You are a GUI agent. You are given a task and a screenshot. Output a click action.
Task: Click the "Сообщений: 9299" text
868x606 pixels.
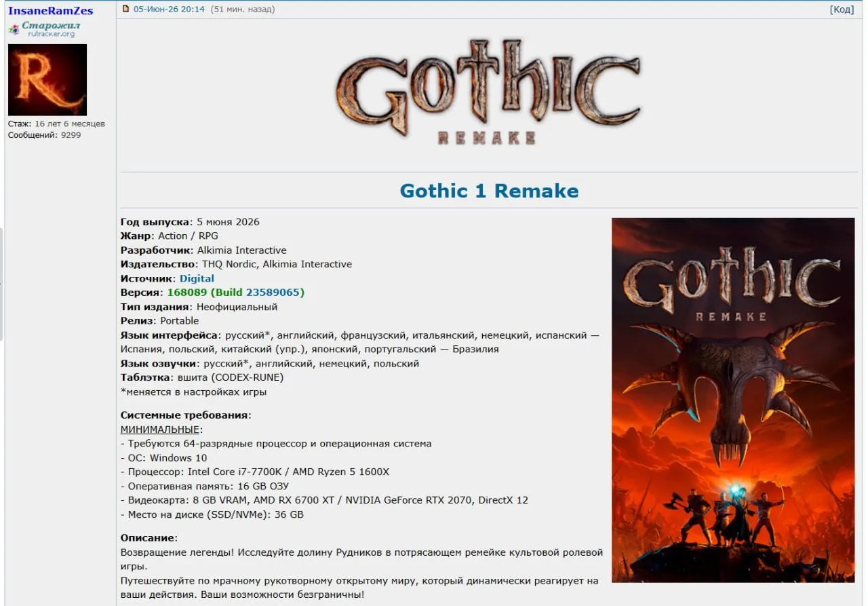[44, 135]
